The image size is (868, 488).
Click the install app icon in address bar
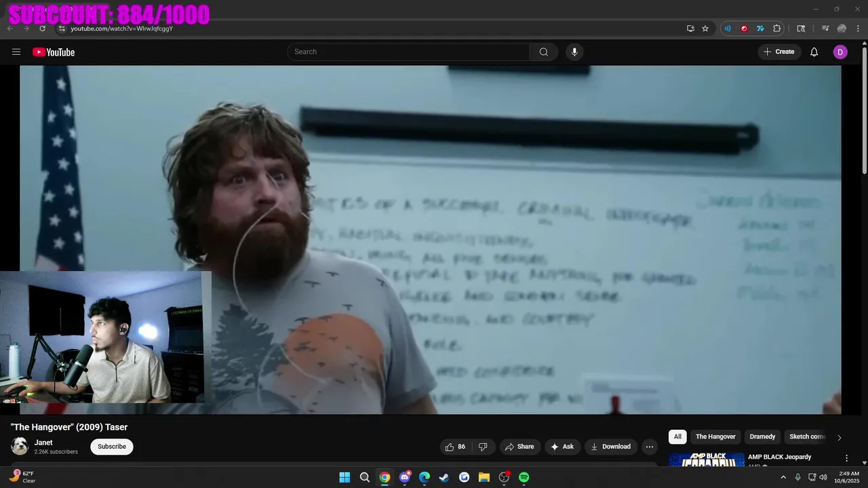pyautogui.click(x=690, y=28)
